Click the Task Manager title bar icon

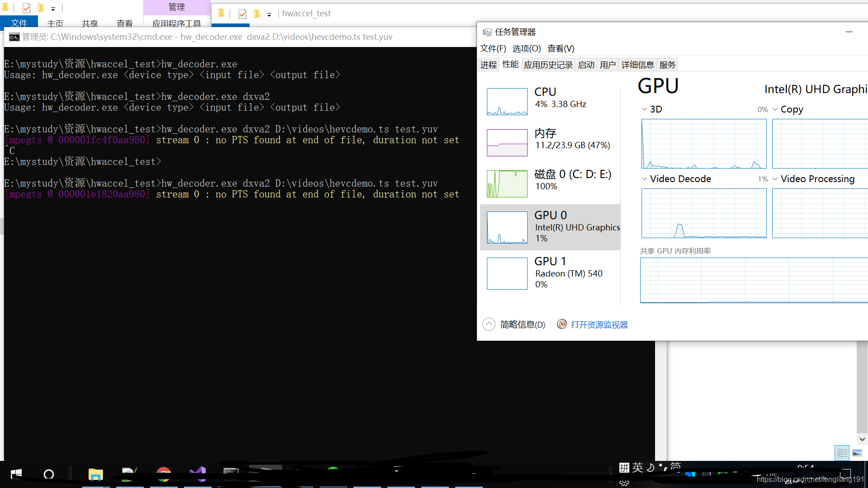click(x=487, y=32)
